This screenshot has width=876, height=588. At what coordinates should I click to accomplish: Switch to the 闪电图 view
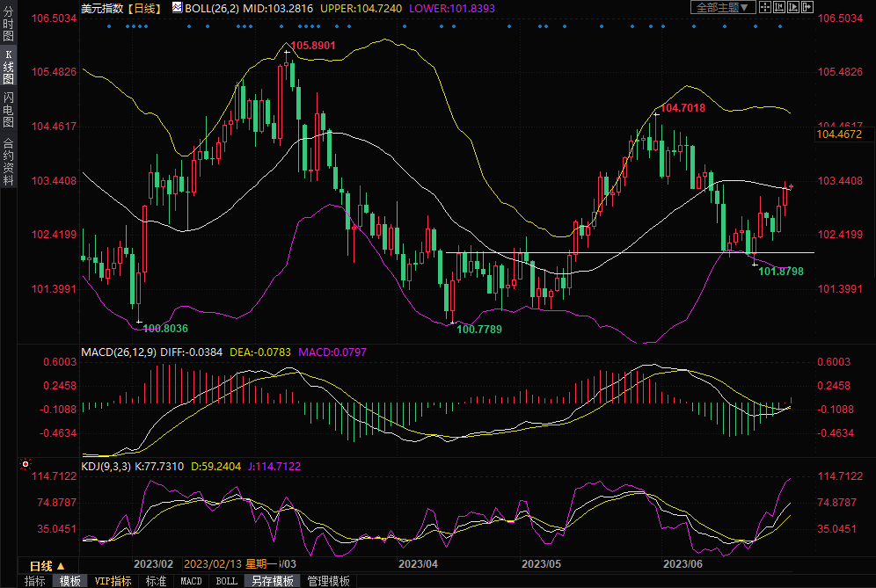tap(8, 108)
